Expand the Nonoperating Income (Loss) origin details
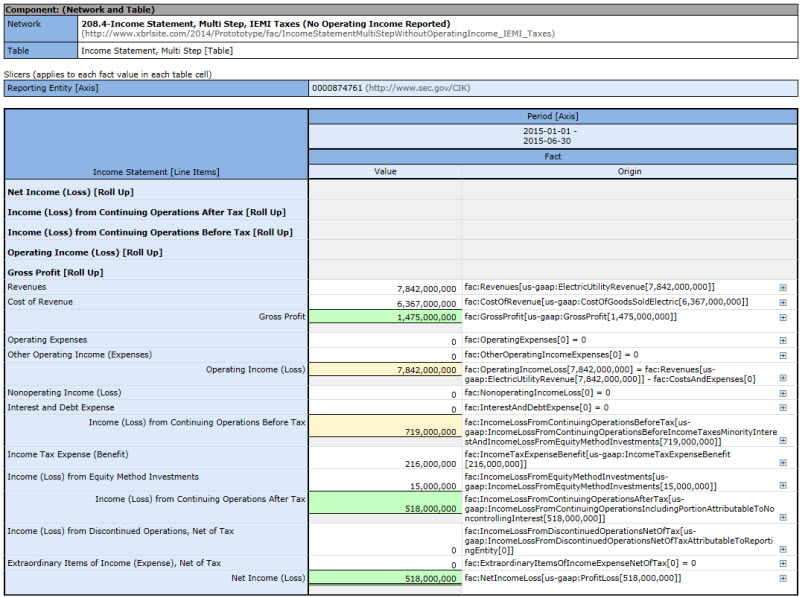Viewport: 800px width, 597px height. pyautogui.click(x=783, y=393)
